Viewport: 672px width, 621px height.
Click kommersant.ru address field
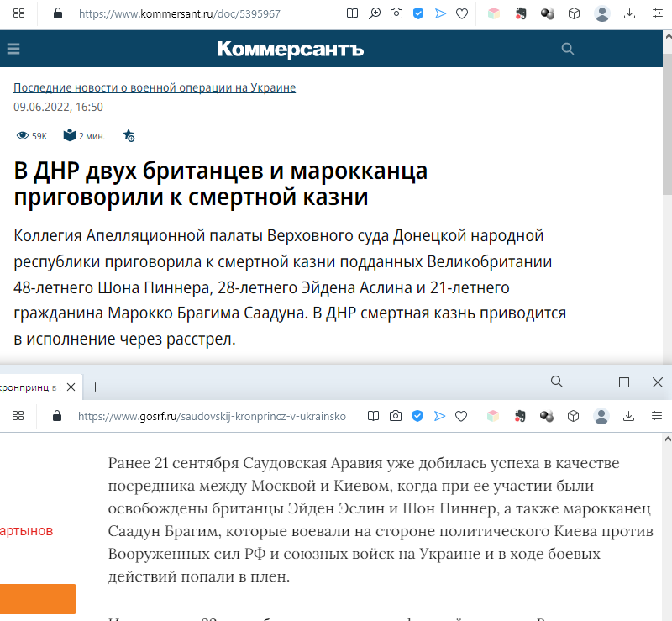tap(180, 14)
